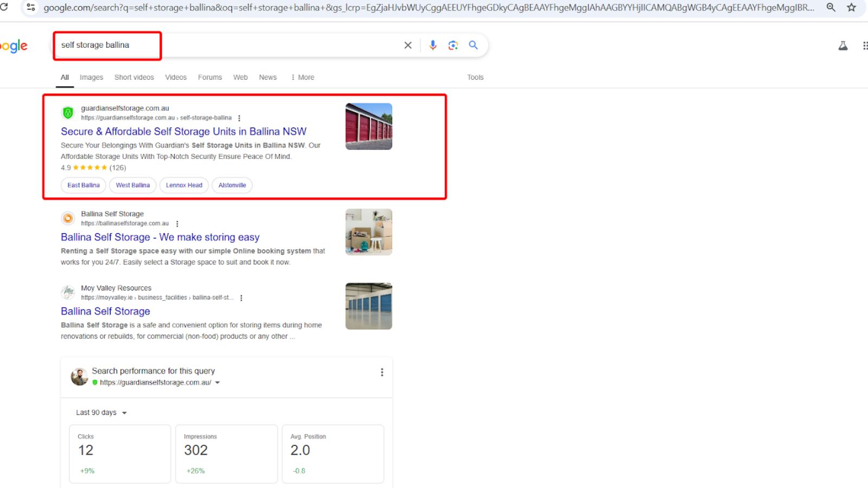Screen dimensions: 868x488
Task: Switch to the Web tab
Action: (240, 77)
